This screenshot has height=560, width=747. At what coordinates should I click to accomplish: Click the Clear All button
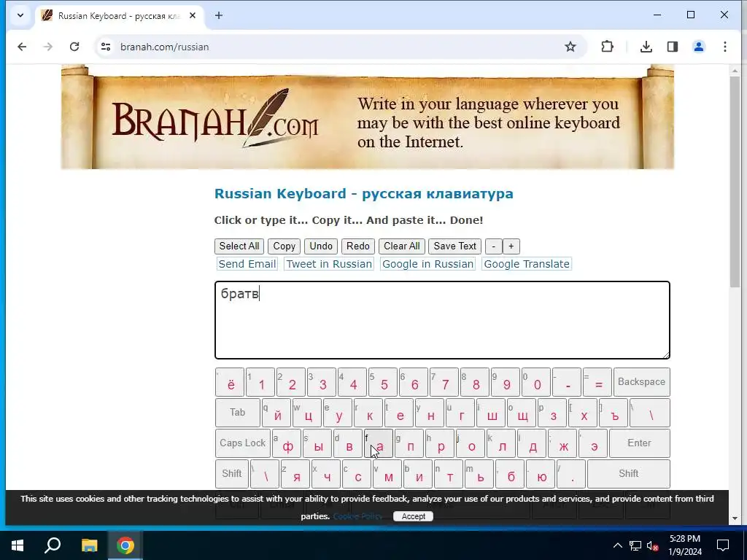[402, 246]
